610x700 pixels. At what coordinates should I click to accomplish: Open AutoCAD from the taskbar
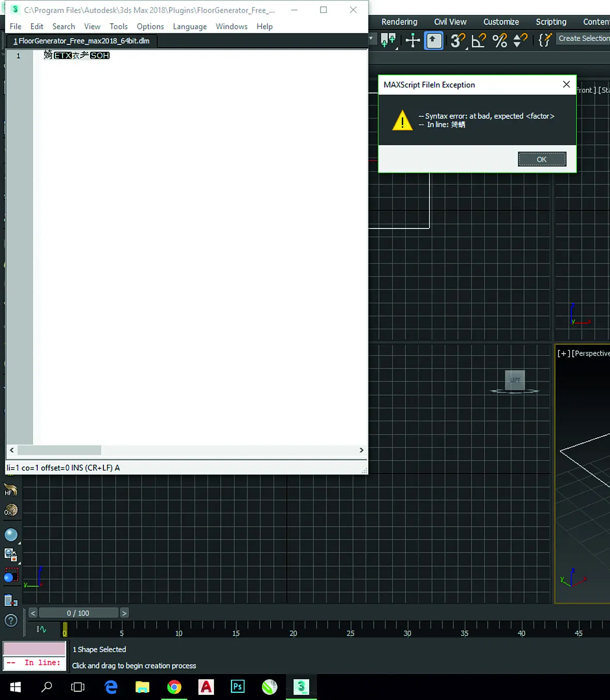point(206,687)
